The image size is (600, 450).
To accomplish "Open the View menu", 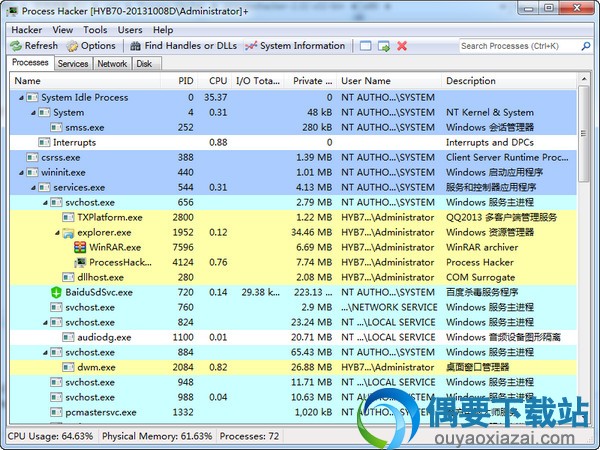I will (63, 30).
